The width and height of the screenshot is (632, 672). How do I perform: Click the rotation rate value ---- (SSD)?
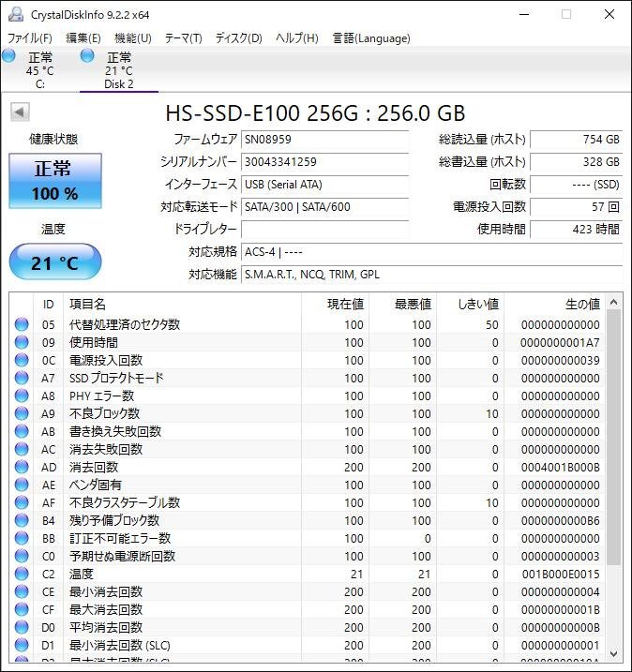pyautogui.click(x=577, y=185)
